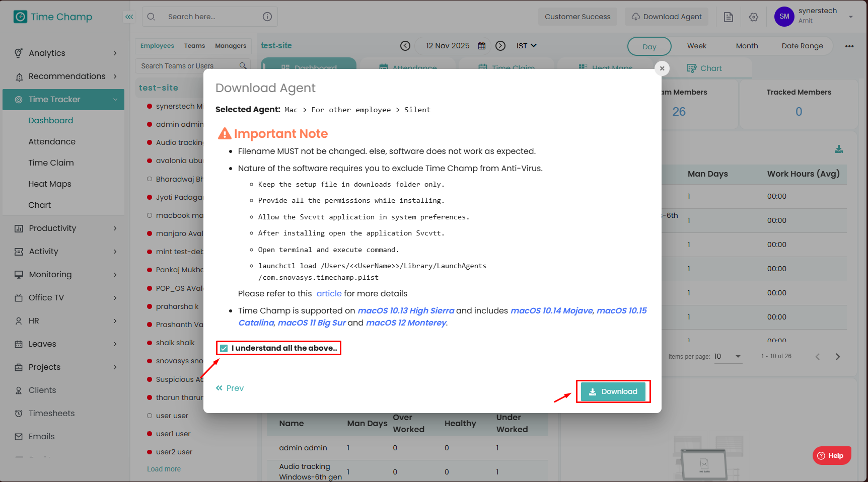Viewport: 868px width, 482px height.
Task: Go to the previous page of results
Action: coord(818,357)
